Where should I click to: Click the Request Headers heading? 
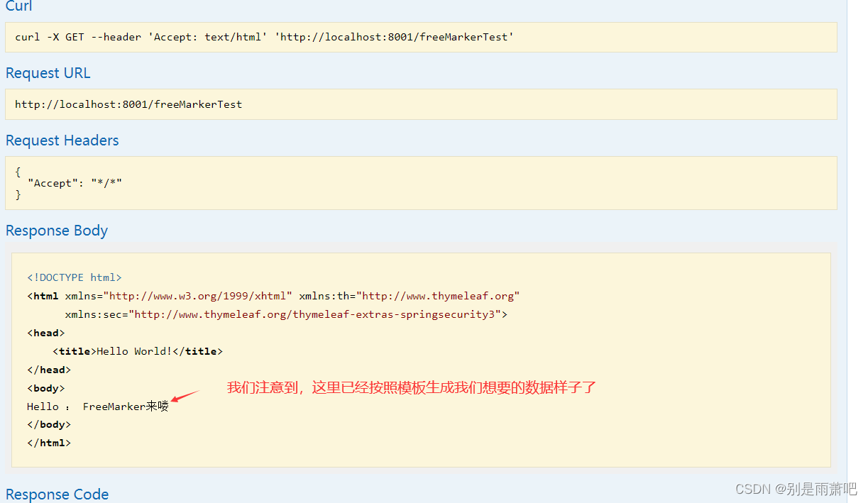pyautogui.click(x=62, y=140)
